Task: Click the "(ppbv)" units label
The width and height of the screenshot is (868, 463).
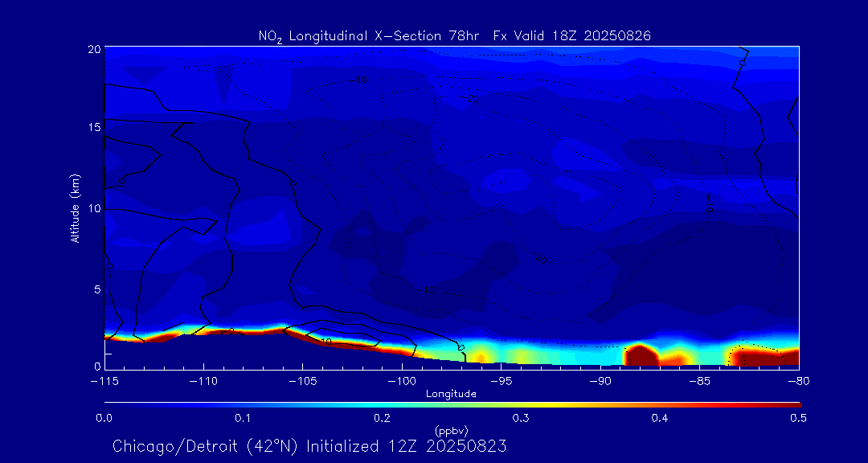Action: pos(452,431)
